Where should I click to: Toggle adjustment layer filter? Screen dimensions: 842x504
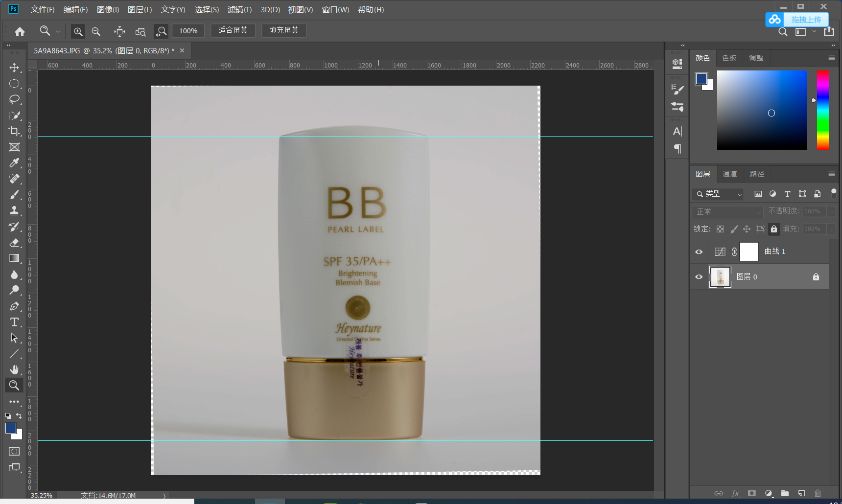(x=773, y=194)
